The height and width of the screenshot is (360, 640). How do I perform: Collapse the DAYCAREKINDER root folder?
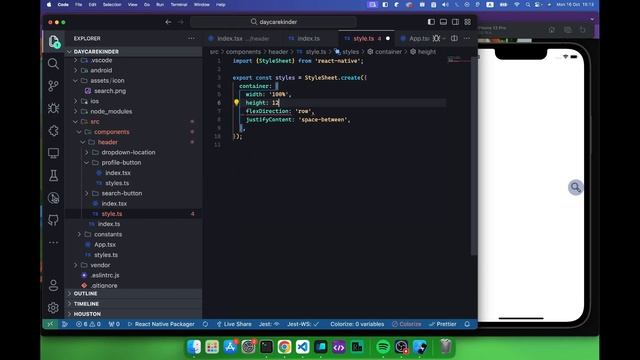[x=133, y=51]
